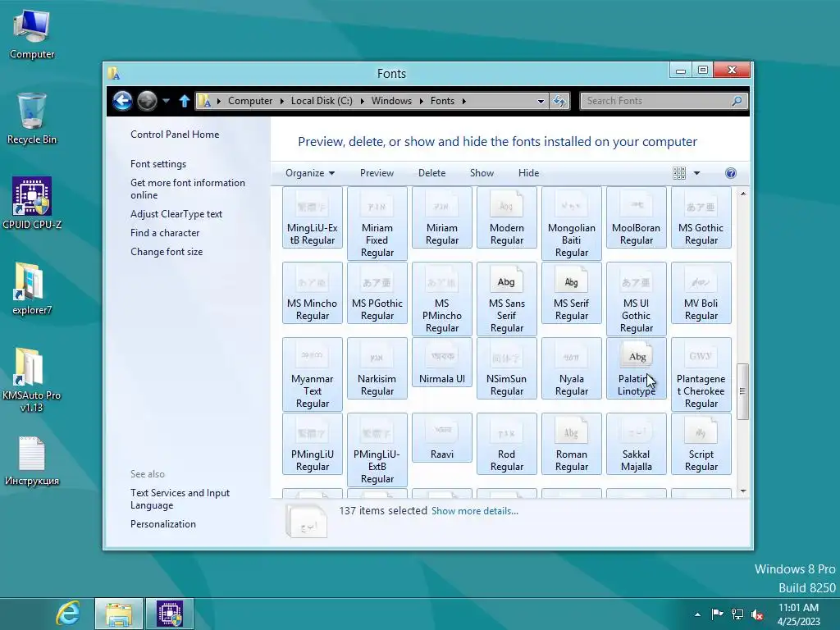Click Show more details link

point(475,511)
